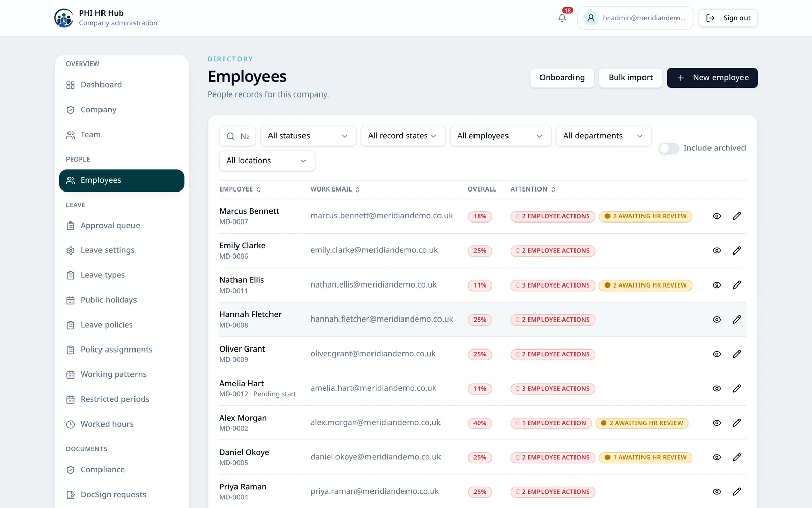This screenshot has width=812, height=508.
Task: Edit Hannah Fletcher with the pencil icon
Action: point(737,320)
